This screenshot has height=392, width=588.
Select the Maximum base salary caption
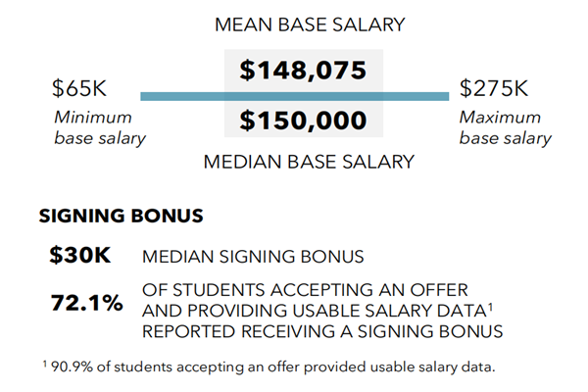click(505, 127)
